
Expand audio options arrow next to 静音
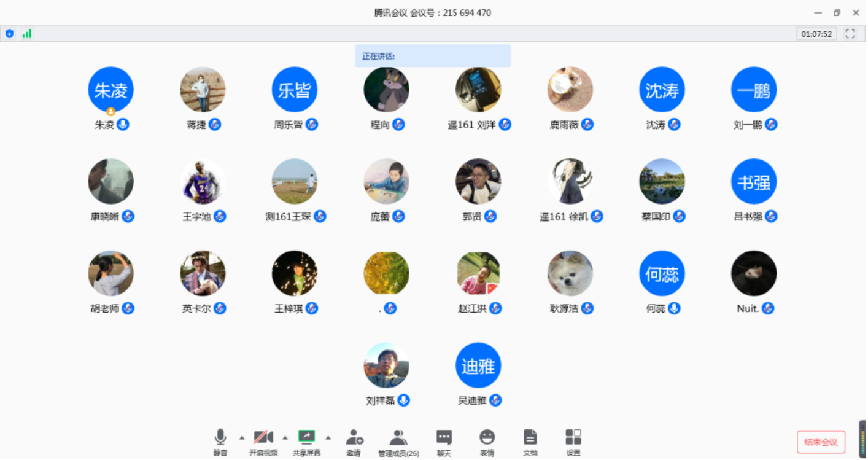click(x=242, y=438)
